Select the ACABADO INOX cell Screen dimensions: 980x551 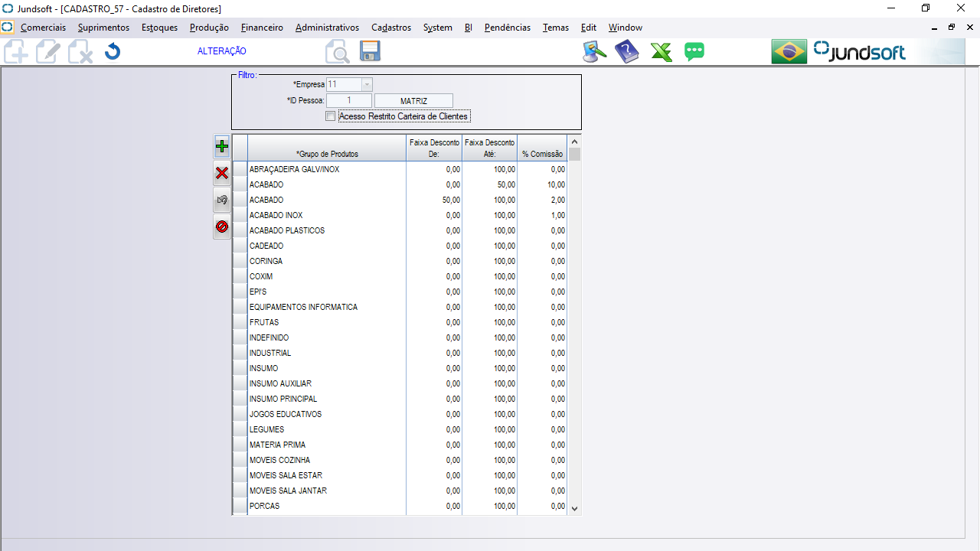pos(327,215)
